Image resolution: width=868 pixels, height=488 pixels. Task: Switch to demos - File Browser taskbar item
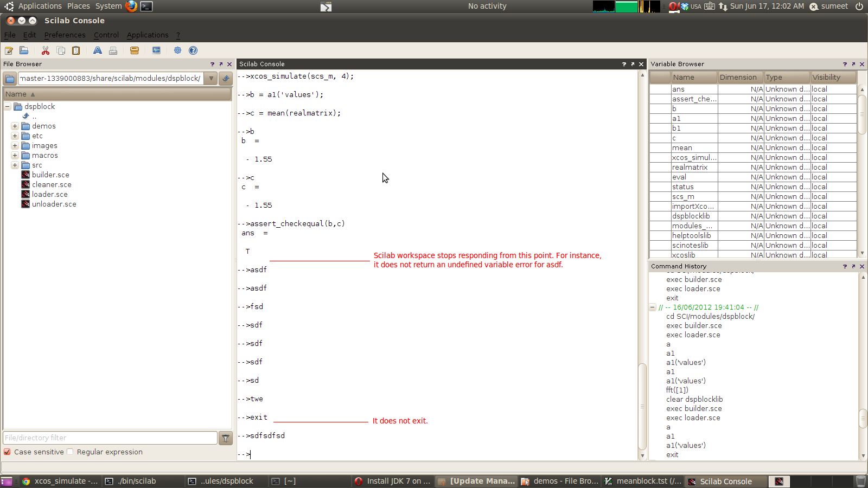point(560,481)
